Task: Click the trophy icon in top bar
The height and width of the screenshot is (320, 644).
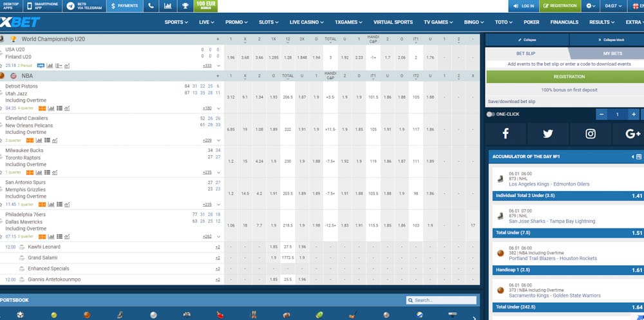Action: (x=185, y=6)
